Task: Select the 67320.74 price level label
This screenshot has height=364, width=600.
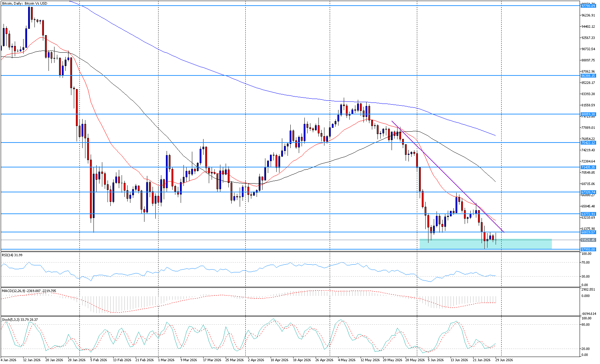Action: pyautogui.click(x=588, y=192)
